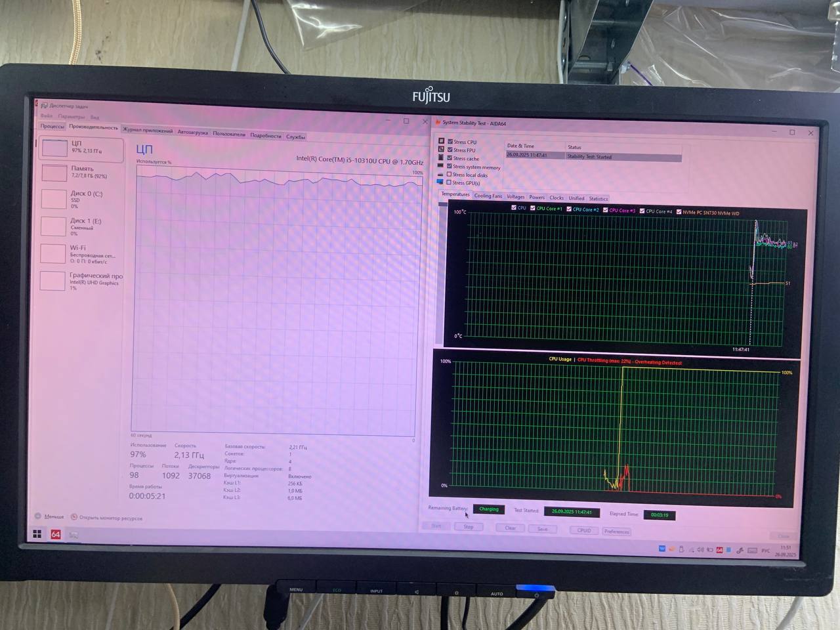Open AIDA64 from the taskbar
This screenshot has height=630, width=840.
pyautogui.click(x=56, y=534)
